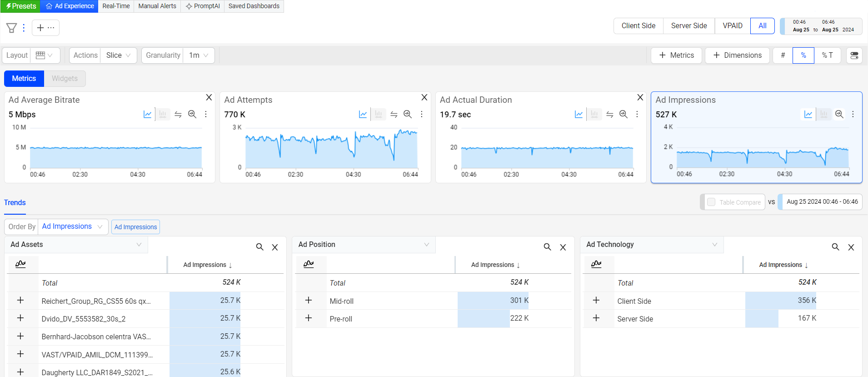Select bar chart icon in Ad Attempts card

coord(378,114)
